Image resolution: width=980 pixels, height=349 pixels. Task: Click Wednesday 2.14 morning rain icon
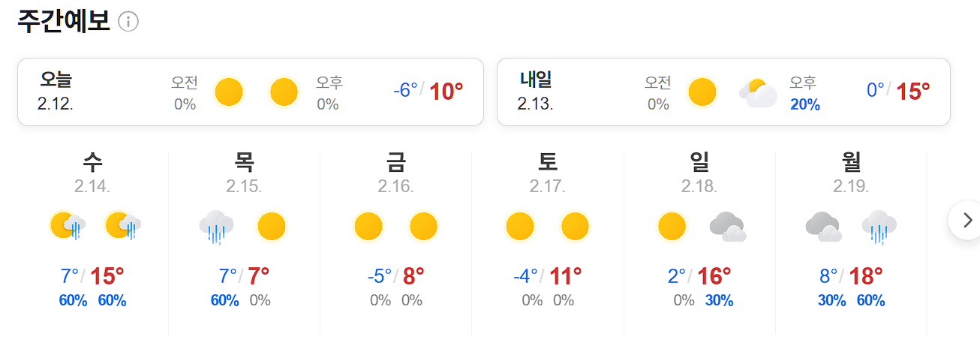pos(66,225)
